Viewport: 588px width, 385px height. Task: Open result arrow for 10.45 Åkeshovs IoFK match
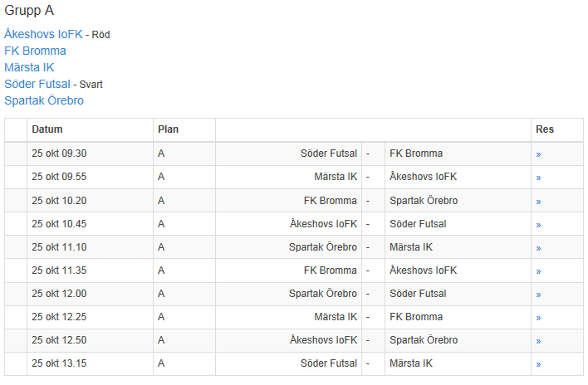coord(538,224)
